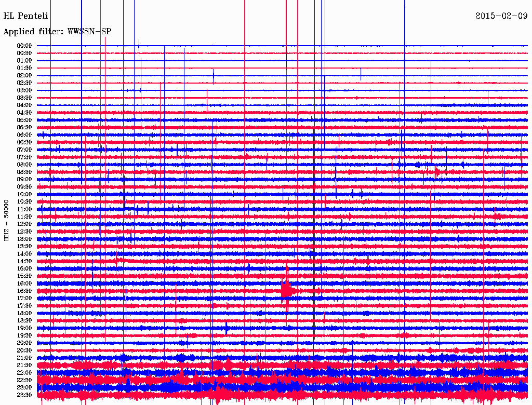Click the 09:30 time label
This screenshot has height=405, width=532.
24,187
